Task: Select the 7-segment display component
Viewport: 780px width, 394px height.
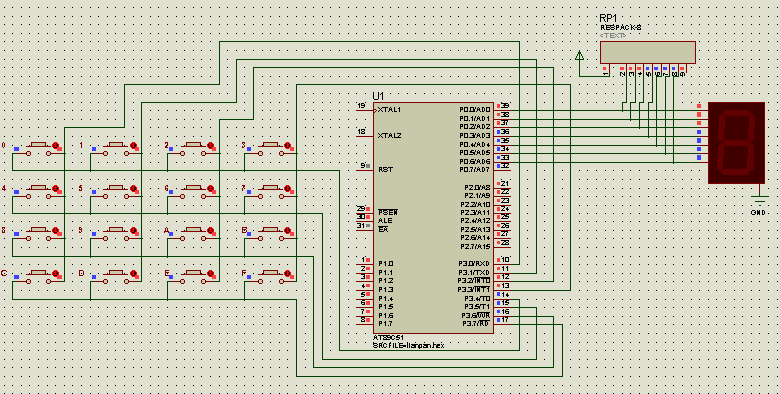Action: click(736, 143)
